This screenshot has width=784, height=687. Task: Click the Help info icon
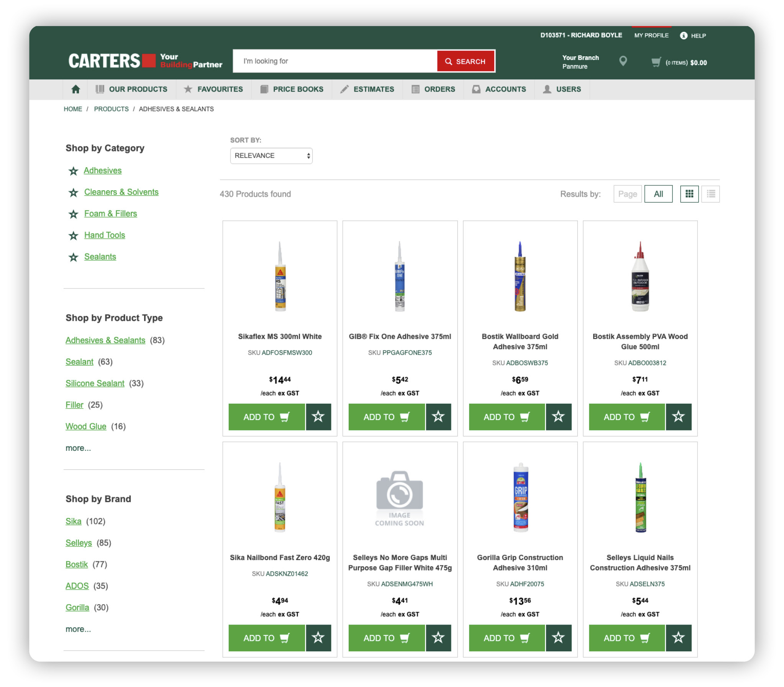(x=683, y=36)
